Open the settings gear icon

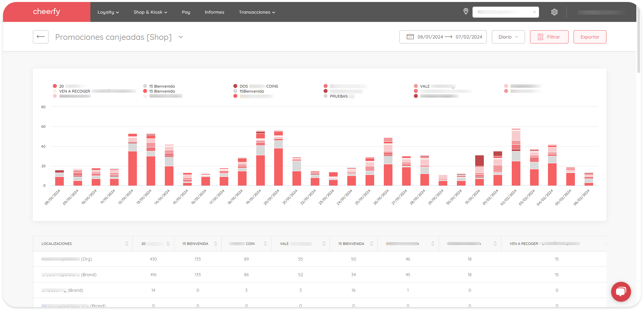tap(554, 12)
